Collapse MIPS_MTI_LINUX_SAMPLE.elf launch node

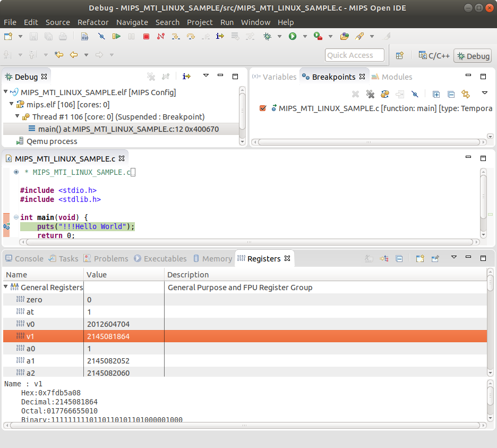6,92
